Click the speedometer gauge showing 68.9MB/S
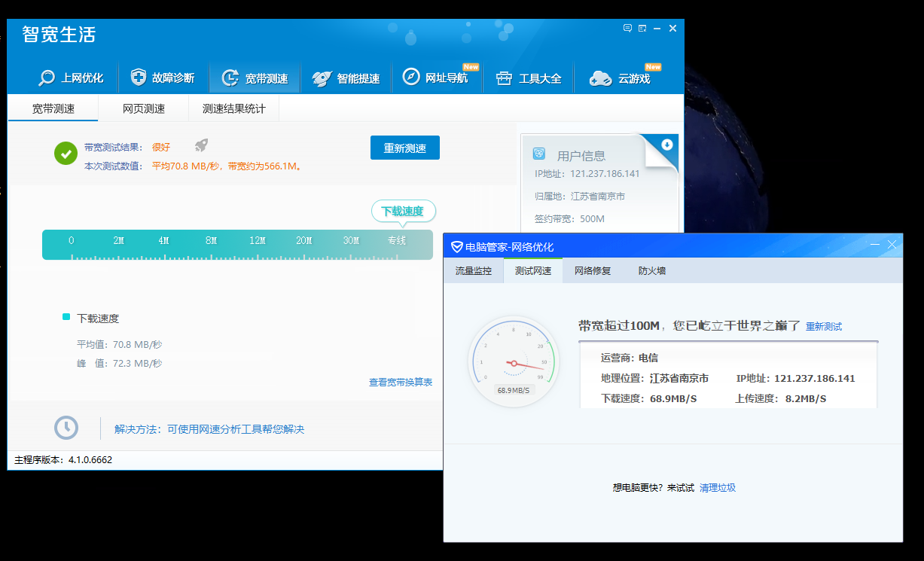Image resolution: width=924 pixels, height=561 pixels. coord(514,361)
